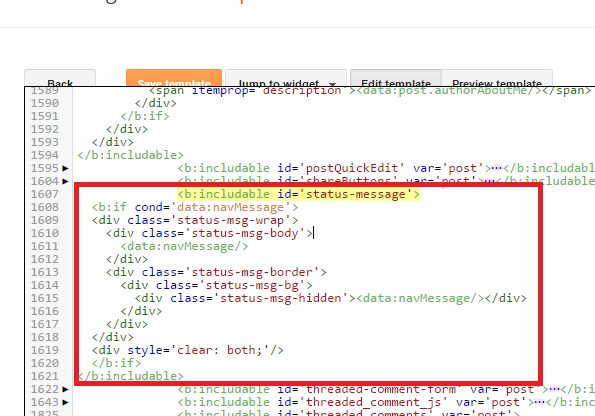The height and width of the screenshot is (416, 595).
Task: Click the closing </b:if> on line 1591
Action: [x=145, y=116]
